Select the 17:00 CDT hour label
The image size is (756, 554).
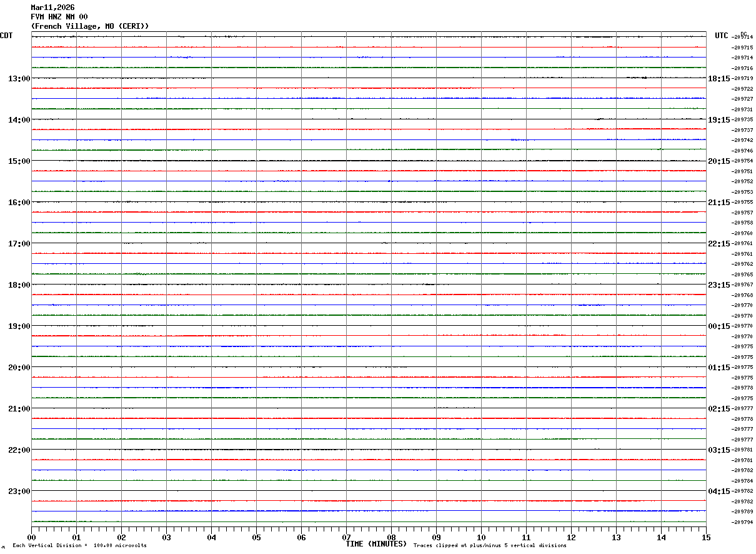pyautogui.click(x=19, y=244)
